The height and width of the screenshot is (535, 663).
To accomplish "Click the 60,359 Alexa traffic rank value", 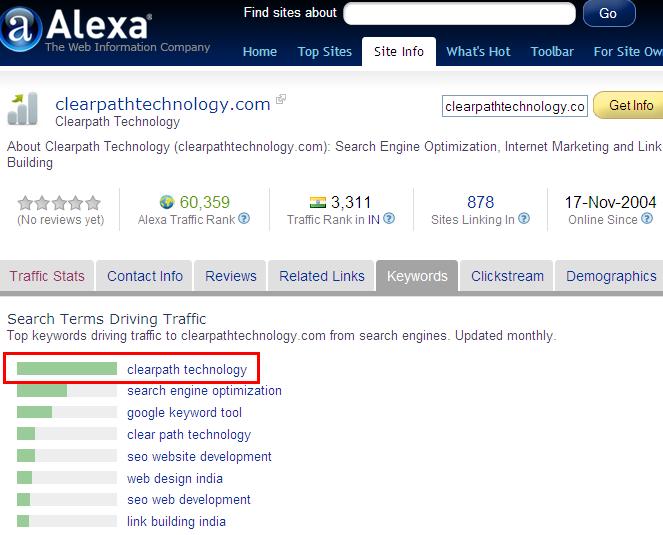I will 205,202.
